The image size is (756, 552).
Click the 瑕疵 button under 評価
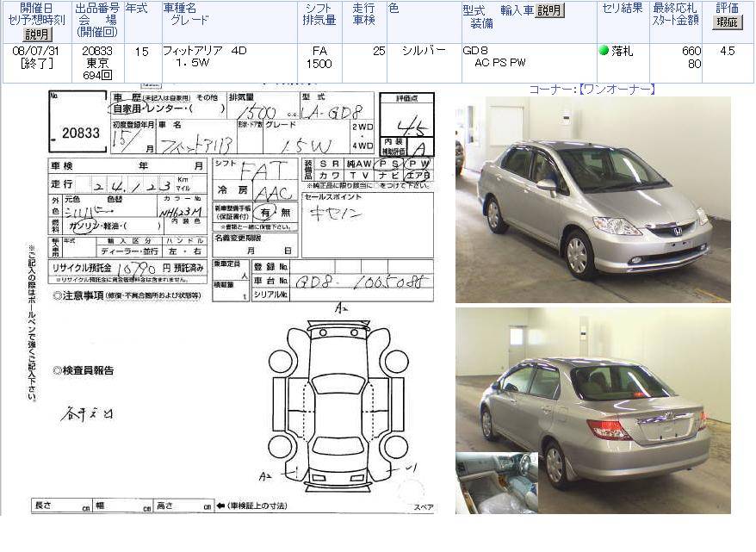727,22
